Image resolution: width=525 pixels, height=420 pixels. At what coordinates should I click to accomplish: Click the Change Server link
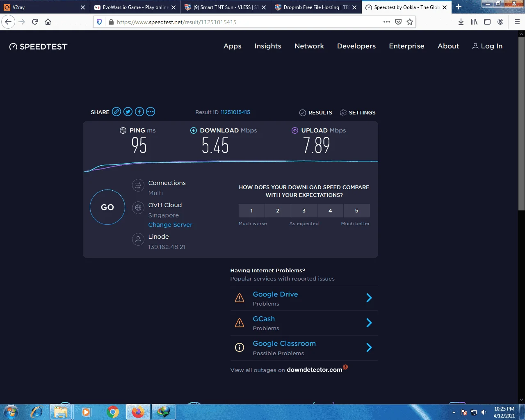pos(170,225)
